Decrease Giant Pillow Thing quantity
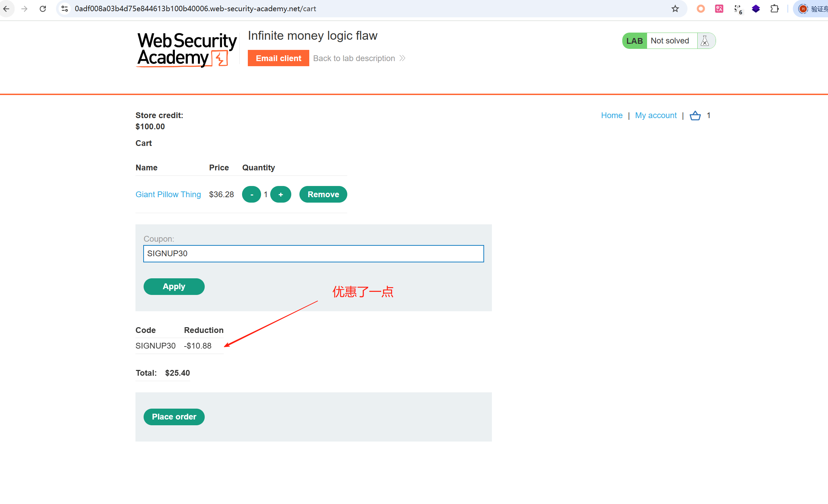Screen dimensions: 828x504 coord(252,194)
